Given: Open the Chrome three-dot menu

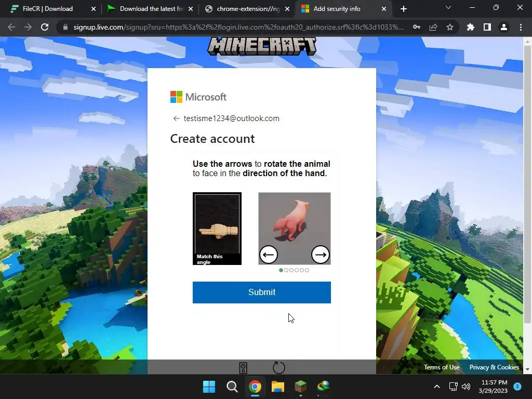Looking at the screenshot, I should coord(521,27).
